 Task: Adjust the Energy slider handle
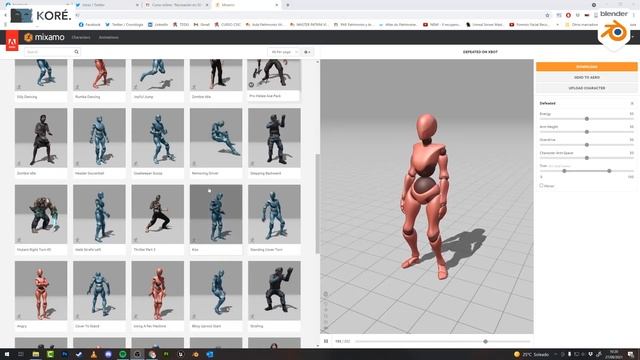[587, 119]
